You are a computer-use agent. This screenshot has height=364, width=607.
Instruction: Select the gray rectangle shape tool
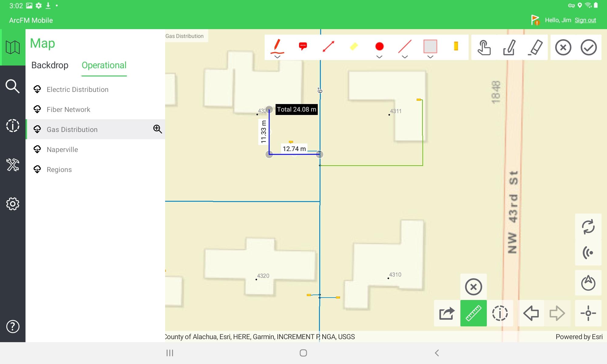pos(430,46)
